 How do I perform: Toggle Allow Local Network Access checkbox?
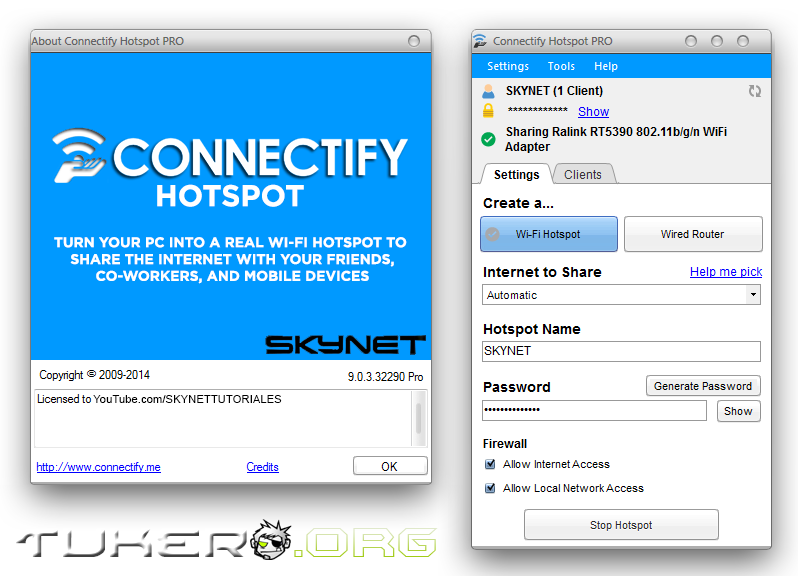(x=490, y=488)
